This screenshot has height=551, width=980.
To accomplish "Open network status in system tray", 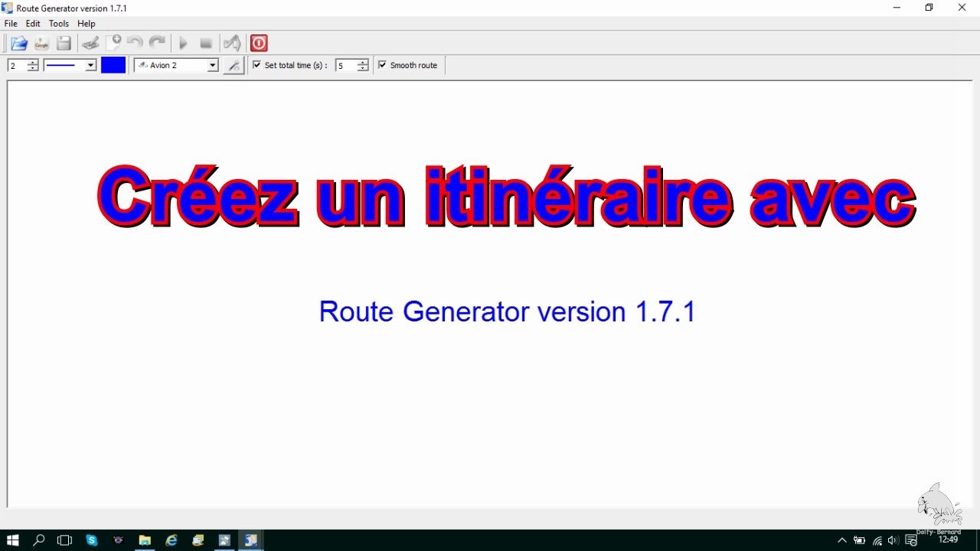I will 877,540.
